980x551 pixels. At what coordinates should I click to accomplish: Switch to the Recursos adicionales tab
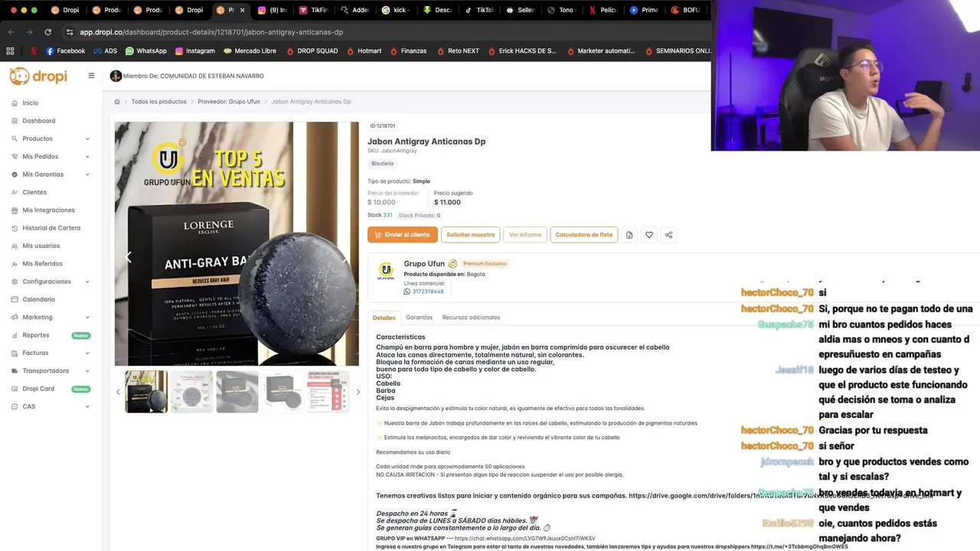(x=471, y=318)
